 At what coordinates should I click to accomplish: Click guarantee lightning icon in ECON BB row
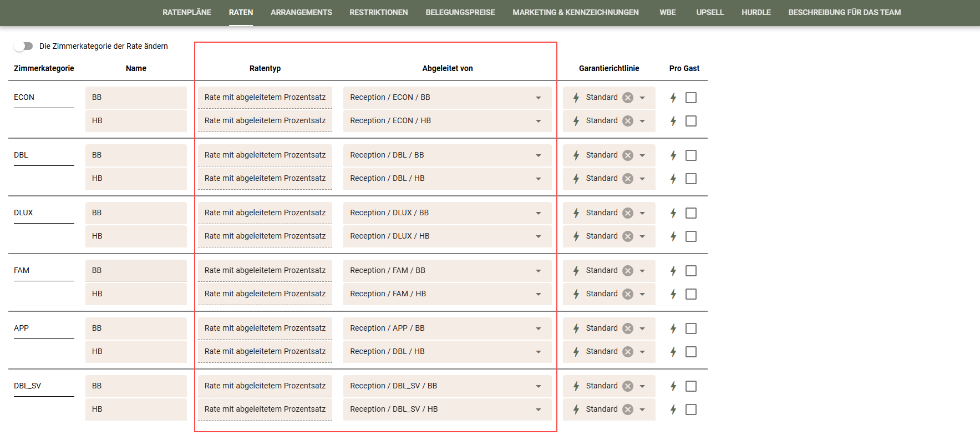(x=576, y=98)
